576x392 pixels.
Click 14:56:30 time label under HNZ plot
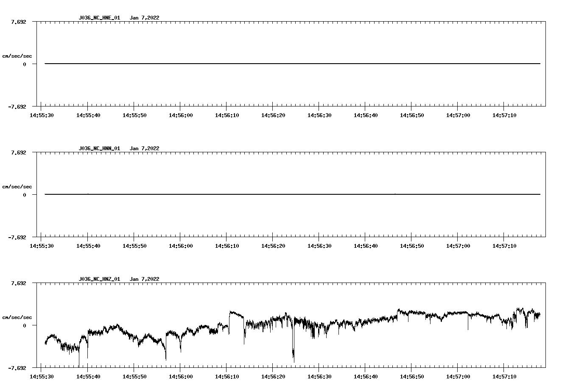[319, 377]
